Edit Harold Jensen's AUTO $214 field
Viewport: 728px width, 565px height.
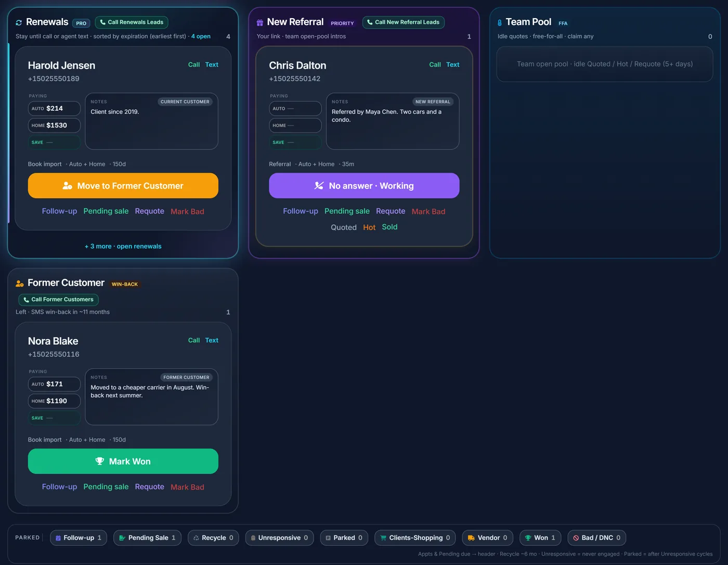pos(54,109)
